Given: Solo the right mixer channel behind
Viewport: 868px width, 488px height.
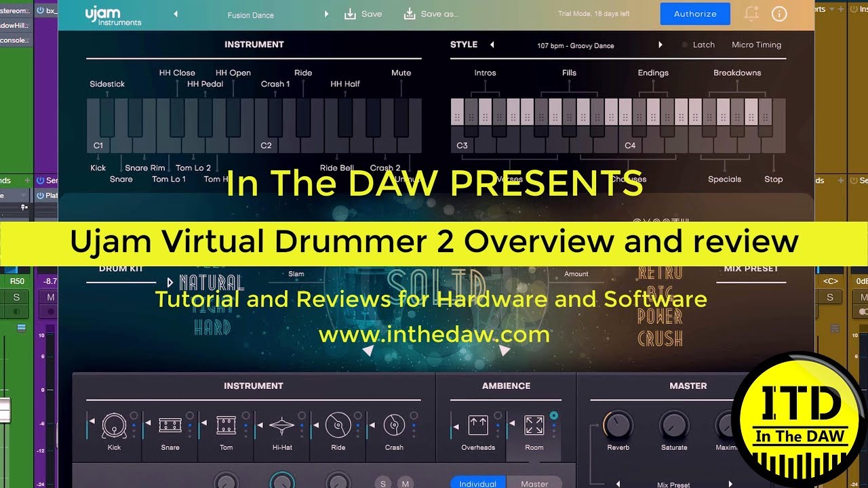Looking at the screenshot, I should pyautogui.click(x=829, y=297).
